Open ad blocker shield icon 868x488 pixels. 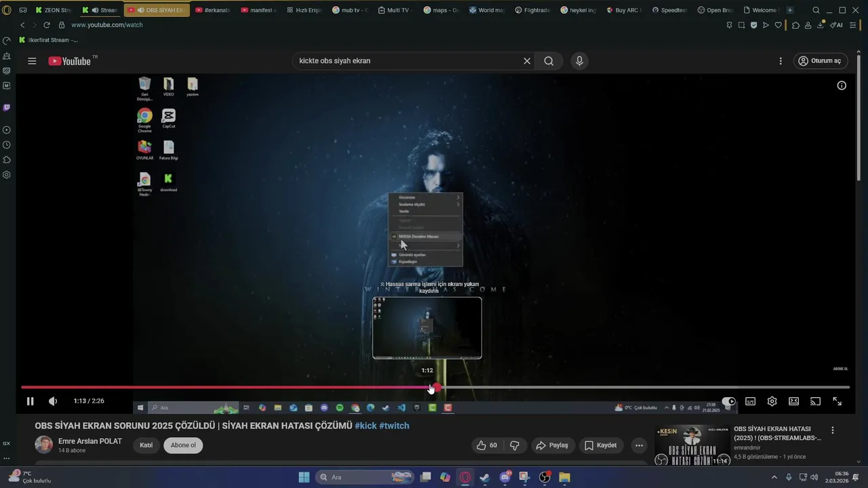[x=753, y=25]
